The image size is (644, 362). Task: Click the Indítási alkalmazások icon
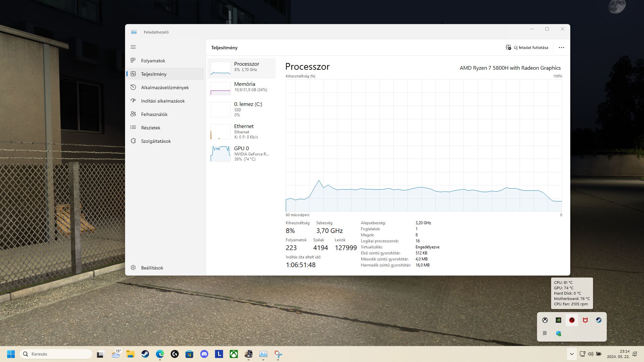pos(133,101)
